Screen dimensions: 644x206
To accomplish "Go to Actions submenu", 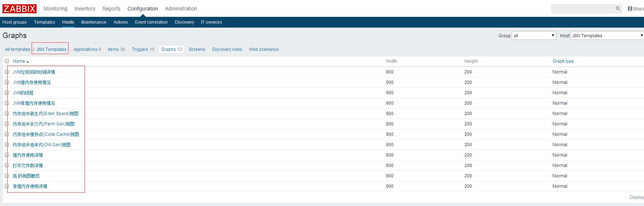I will [121, 22].
